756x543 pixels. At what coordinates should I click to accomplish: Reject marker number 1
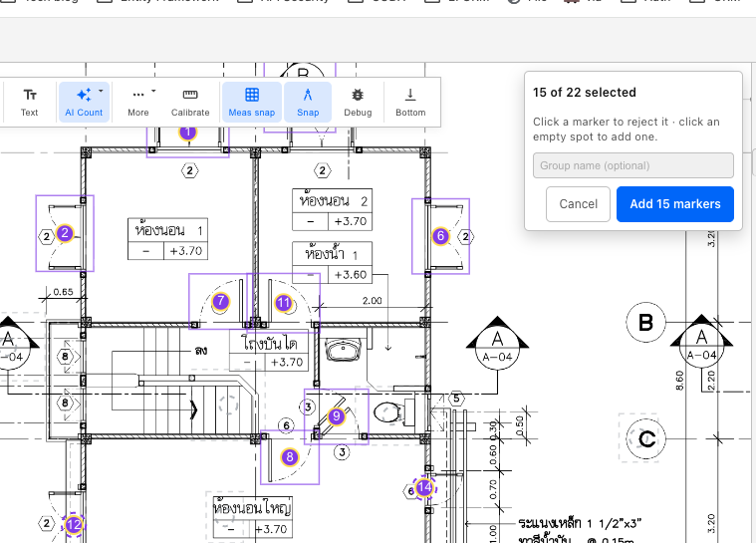(x=187, y=132)
